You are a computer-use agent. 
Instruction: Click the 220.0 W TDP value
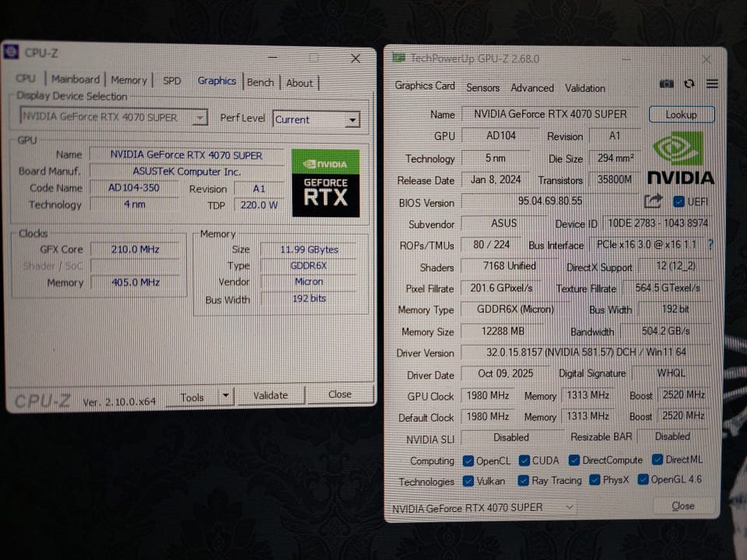[x=258, y=205]
